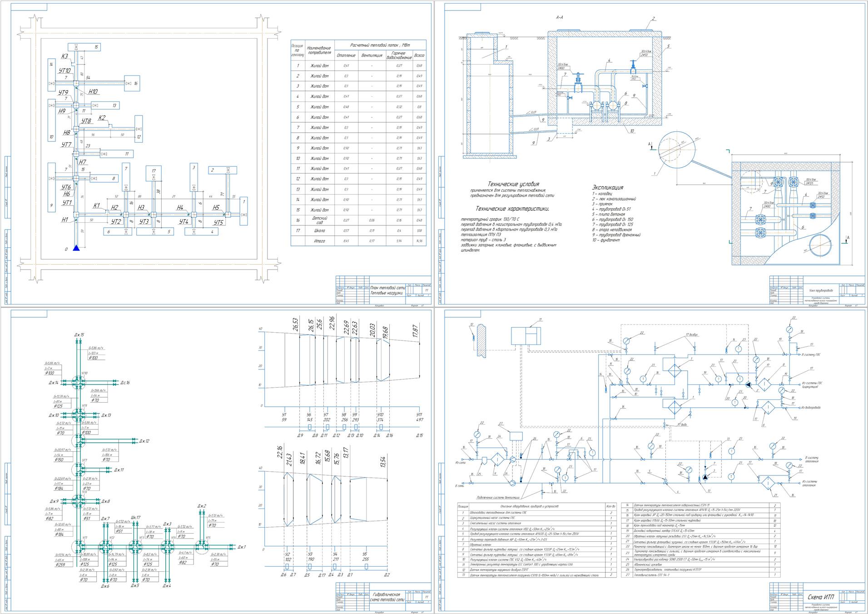Select 'Гидравлическая схема тепловой сети' title text
The height and width of the screenshot is (614, 868).
[x=388, y=597]
